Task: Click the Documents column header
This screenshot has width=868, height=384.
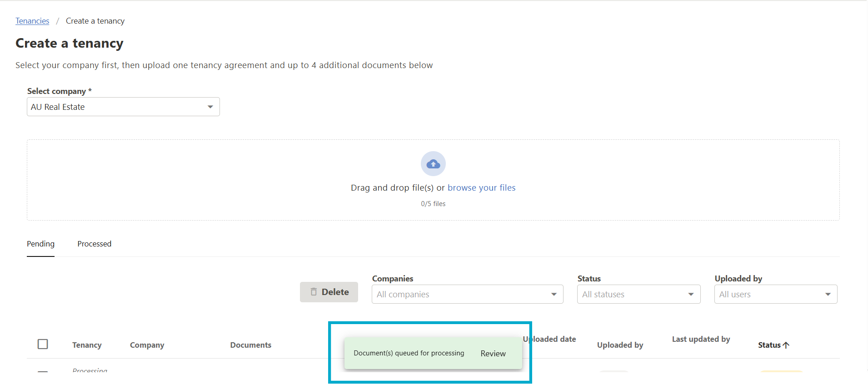Action: click(x=250, y=345)
